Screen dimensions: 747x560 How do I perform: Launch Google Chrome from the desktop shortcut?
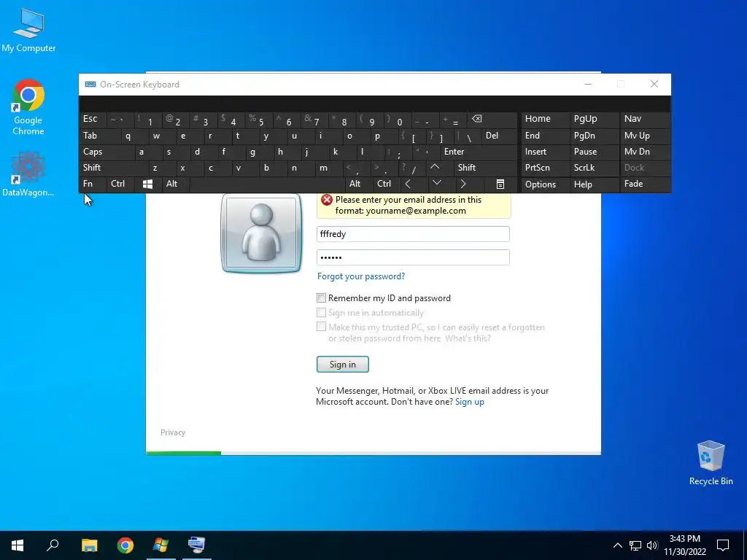(x=28, y=106)
